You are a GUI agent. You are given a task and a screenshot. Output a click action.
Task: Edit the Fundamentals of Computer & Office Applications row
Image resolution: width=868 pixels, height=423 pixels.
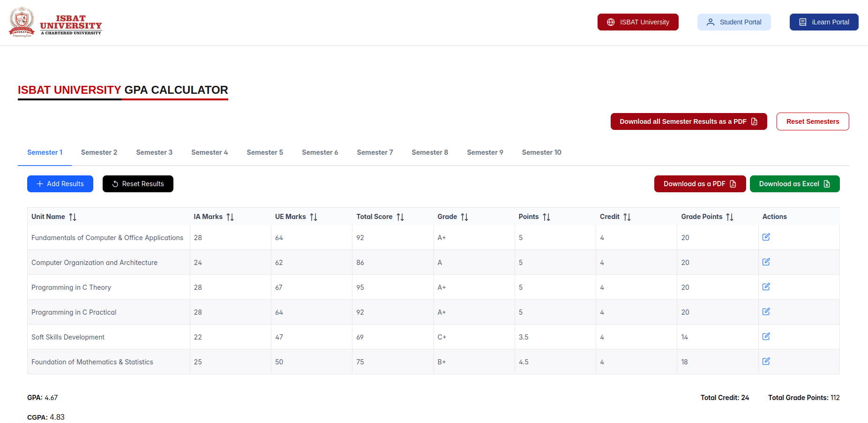coord(766,237)
